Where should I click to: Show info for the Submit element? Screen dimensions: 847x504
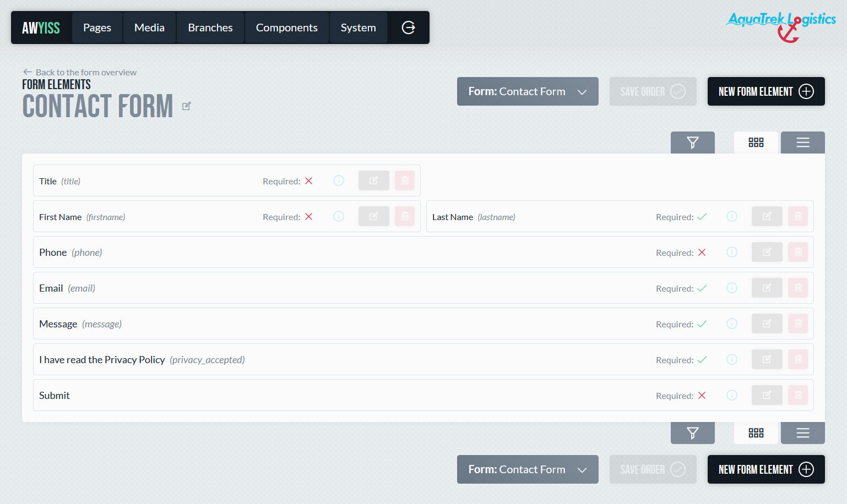pyautogui.click(x=731, y=395)
